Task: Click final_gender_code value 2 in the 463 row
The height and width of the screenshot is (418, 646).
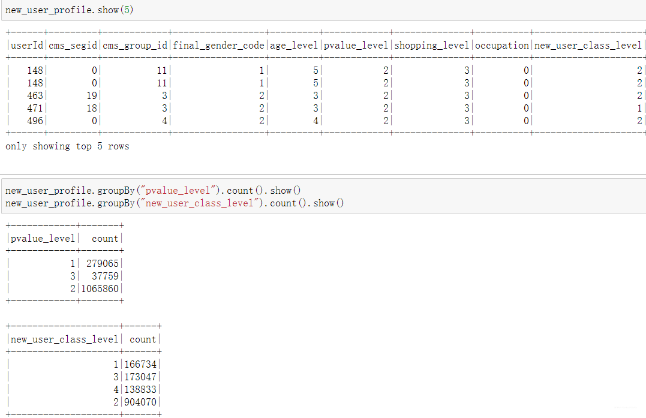Action: 261,96
